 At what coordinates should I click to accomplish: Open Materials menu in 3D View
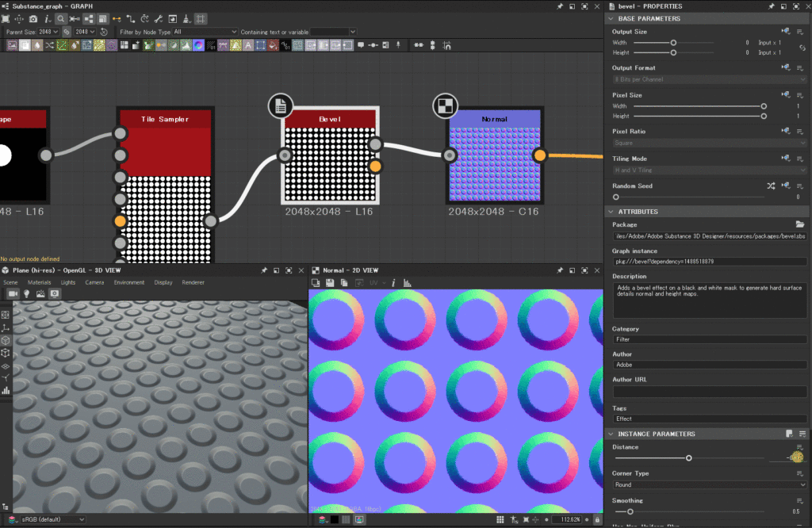[x=40, y=283]
